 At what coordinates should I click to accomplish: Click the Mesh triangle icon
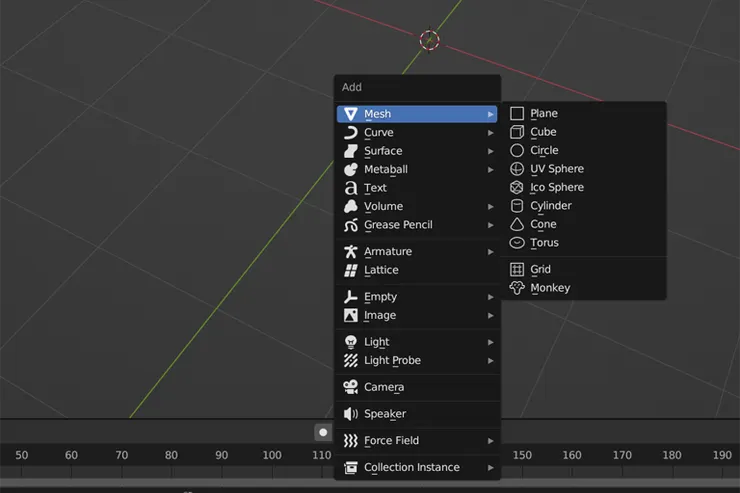point(351,114)
